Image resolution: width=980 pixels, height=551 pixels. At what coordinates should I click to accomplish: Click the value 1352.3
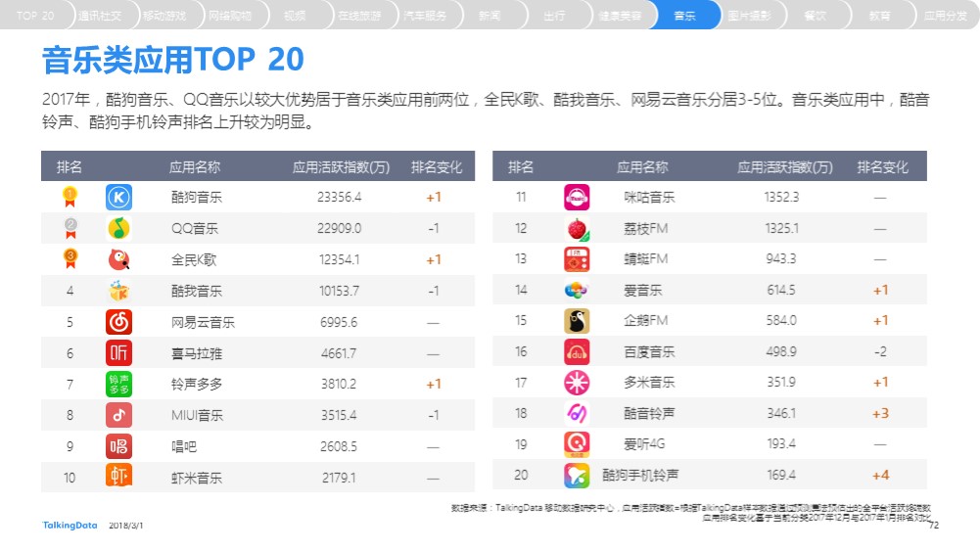click(x=781, y=198)
